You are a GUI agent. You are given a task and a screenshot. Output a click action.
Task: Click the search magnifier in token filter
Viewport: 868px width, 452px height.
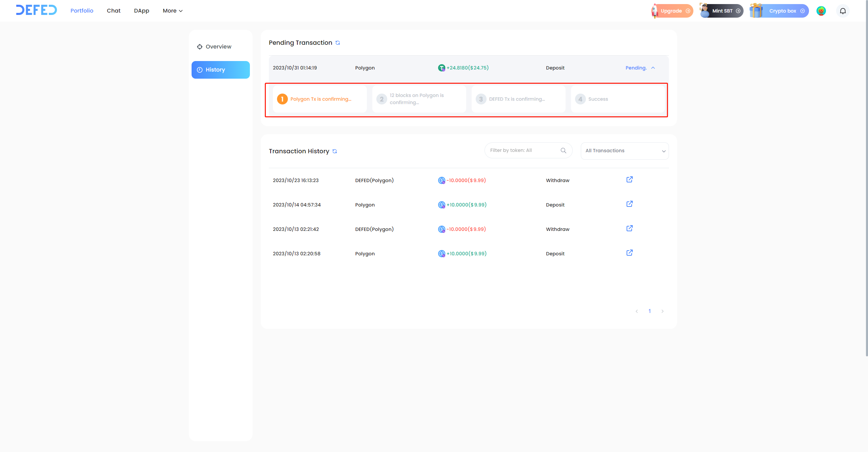click(x=563, y=151)
